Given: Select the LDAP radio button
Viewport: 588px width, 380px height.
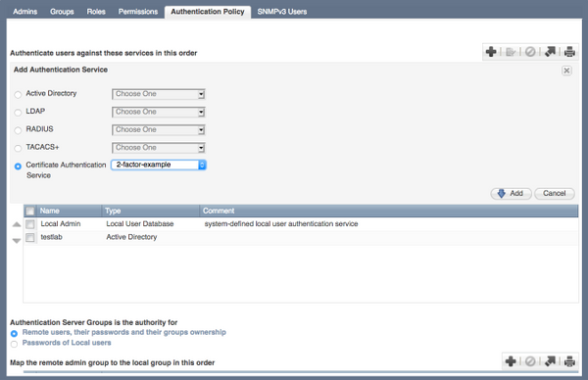Looking at the screenshot, I should tap(18, 113).
